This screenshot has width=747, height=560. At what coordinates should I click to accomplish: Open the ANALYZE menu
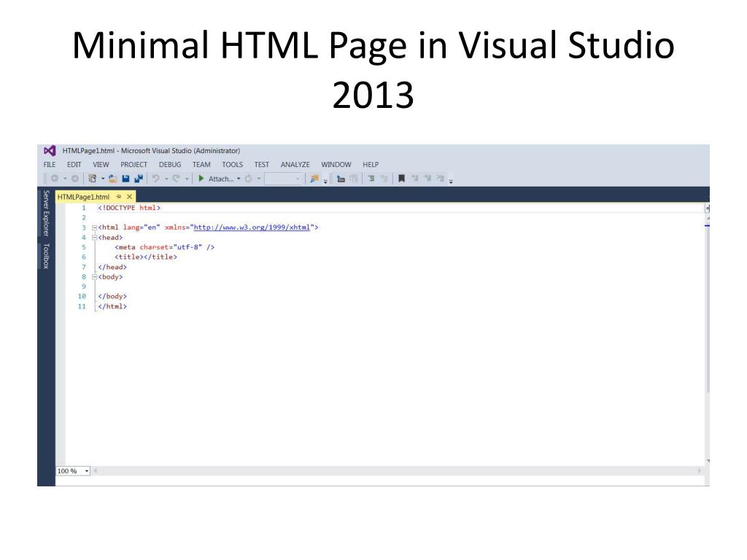295,164
